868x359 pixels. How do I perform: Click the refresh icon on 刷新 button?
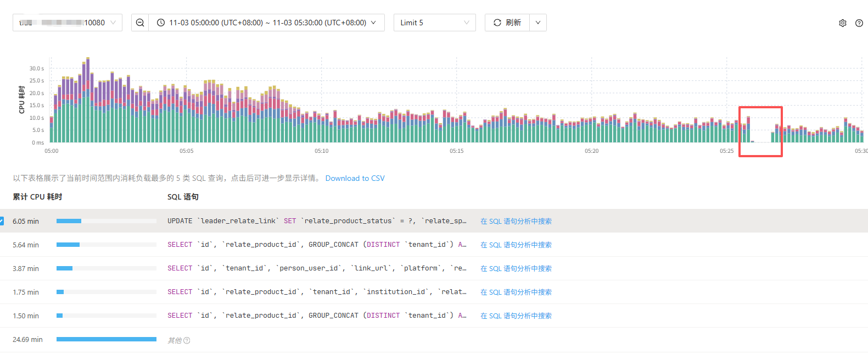497,23
